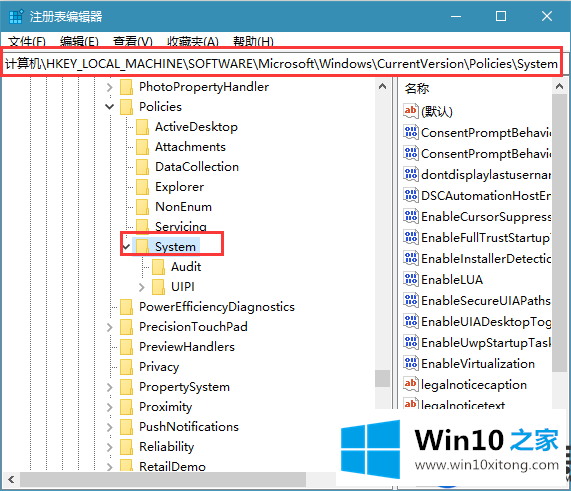The image size is (571, 491).
Task: Select the legalnoticetext value
Action: (462, 404)
